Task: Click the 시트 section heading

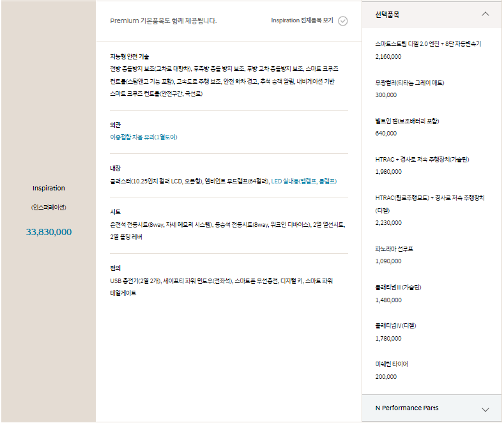Action: pyautogui.click(x=116, y=212)
